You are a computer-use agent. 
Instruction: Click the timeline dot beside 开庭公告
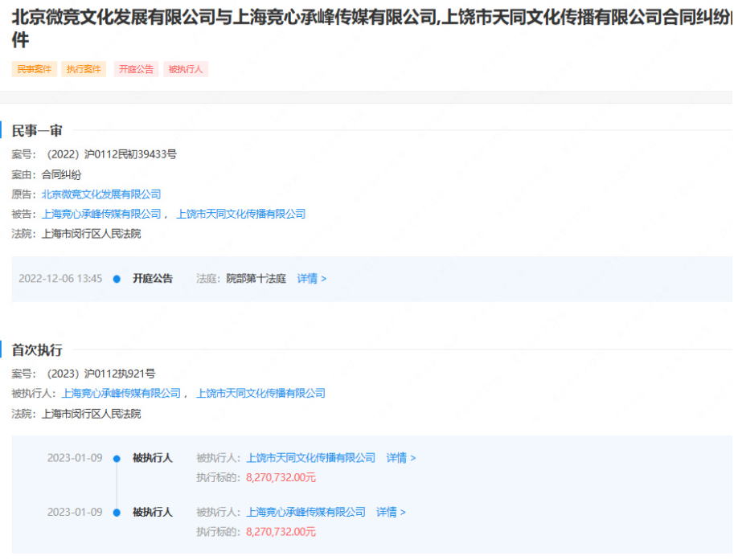pyautogui.click(x=117, y=278)
